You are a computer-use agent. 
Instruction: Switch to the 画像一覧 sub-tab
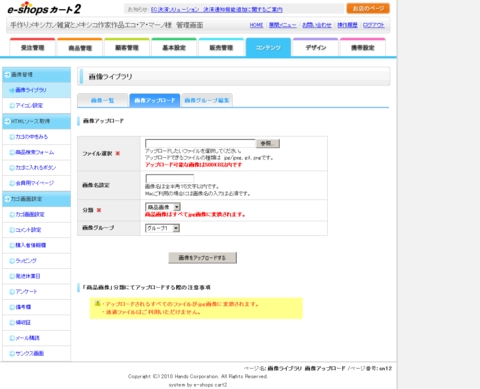tap(102, 100)
